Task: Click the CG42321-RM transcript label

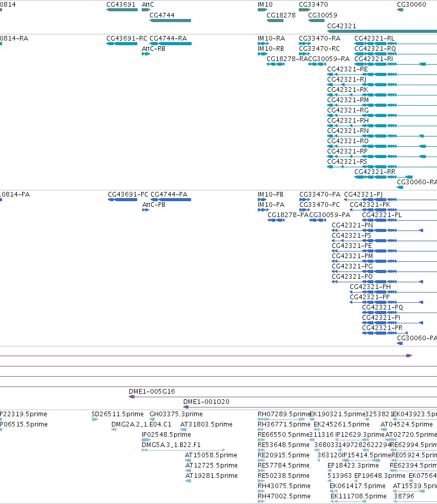Action: [348, 100]
